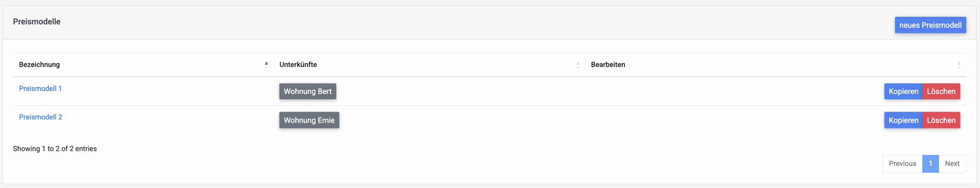Sort table by the Bezeichnung header text
Viewport: 980px width, 188px height.
pyautogui.click(x=39, y=65)
